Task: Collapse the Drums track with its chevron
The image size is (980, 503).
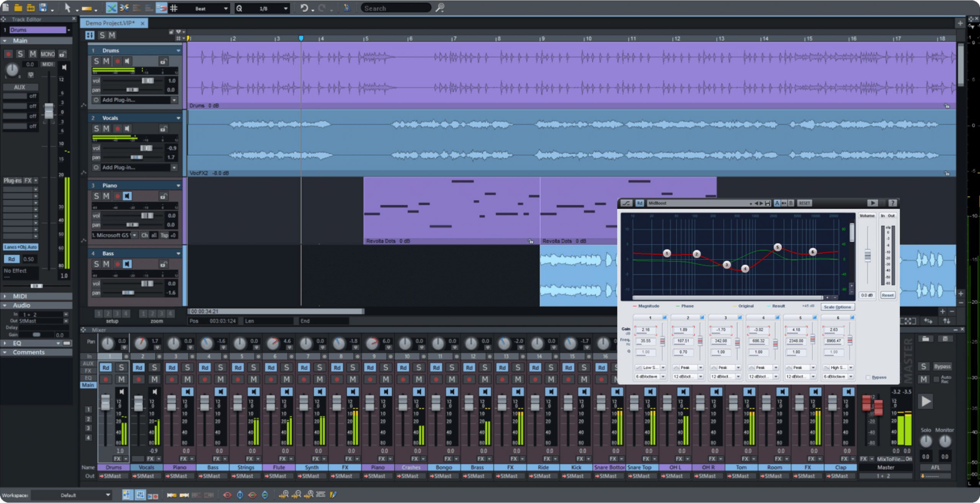Action: coord(178,50)
